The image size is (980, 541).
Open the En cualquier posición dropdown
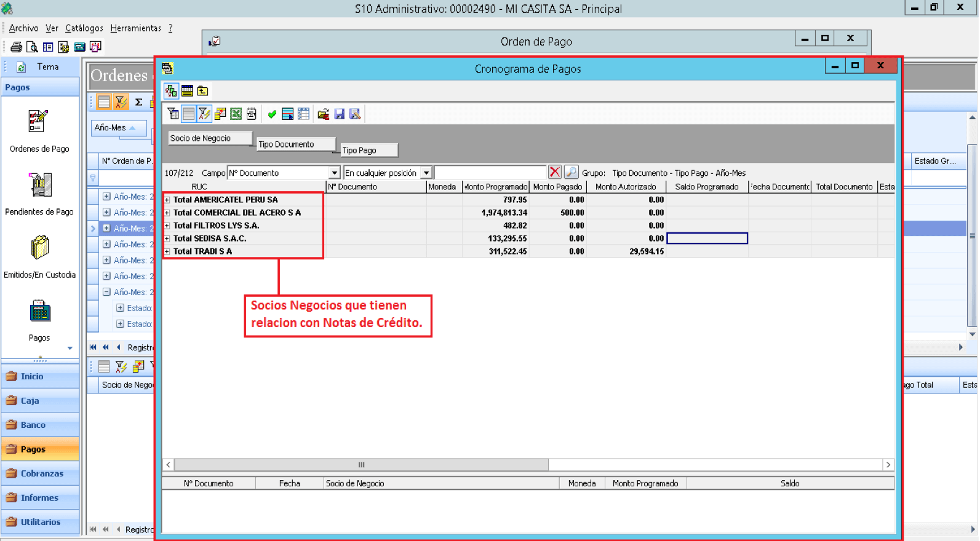(426, 173)
